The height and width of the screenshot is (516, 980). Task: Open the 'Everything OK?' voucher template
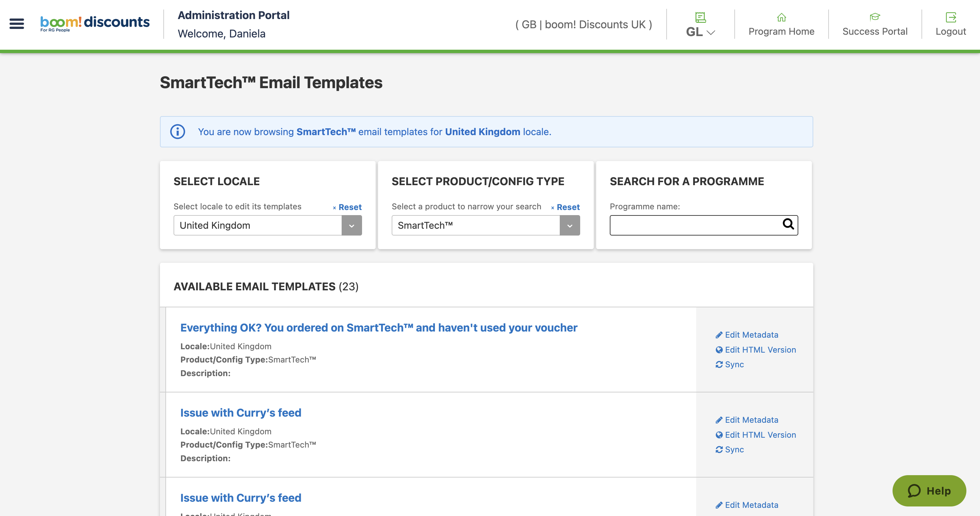pyautogui.click(x=378, y=328)
